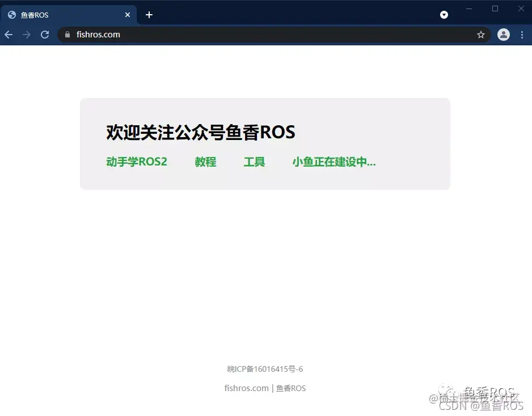Open the Chrome three-dot menu
532x416 pixels.
[x=522, y=35]
